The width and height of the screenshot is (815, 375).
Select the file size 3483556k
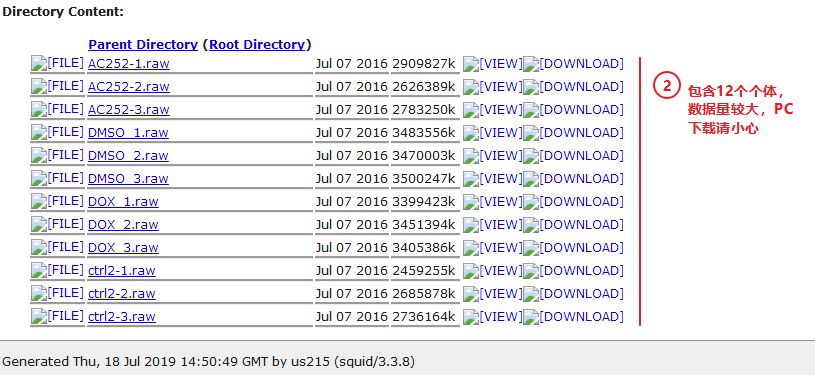pyautogui.click(x=424, y=133)
